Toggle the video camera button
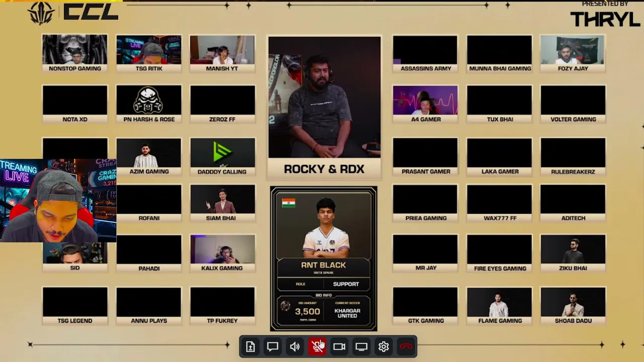Image resolution: width=644 pixels, height=362 pixels. 339,346
